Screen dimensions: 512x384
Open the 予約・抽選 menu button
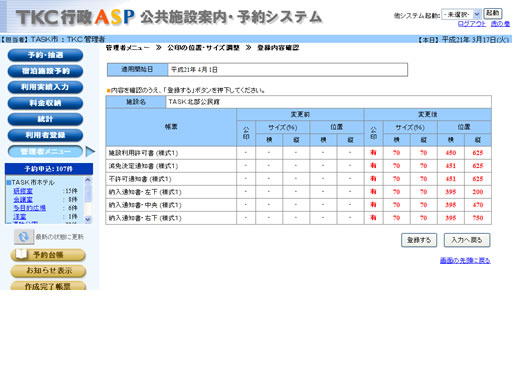click(x=45, y=55)
